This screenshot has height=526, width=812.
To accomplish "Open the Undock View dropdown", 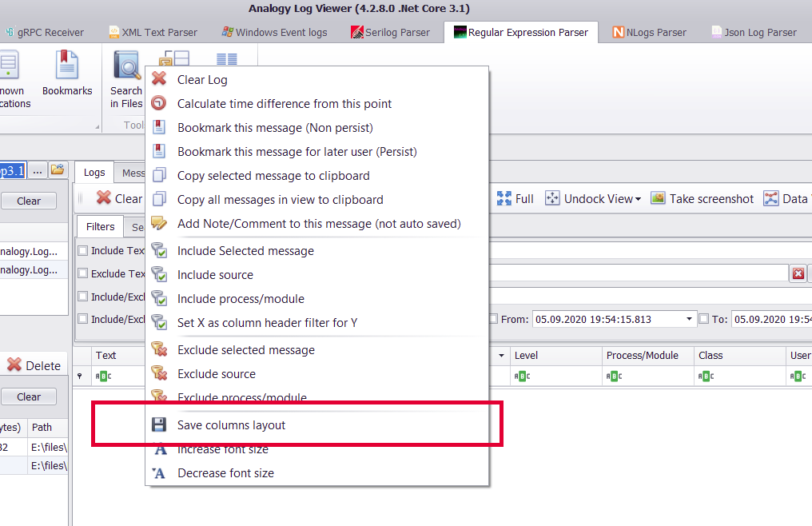I will (593, 198).
